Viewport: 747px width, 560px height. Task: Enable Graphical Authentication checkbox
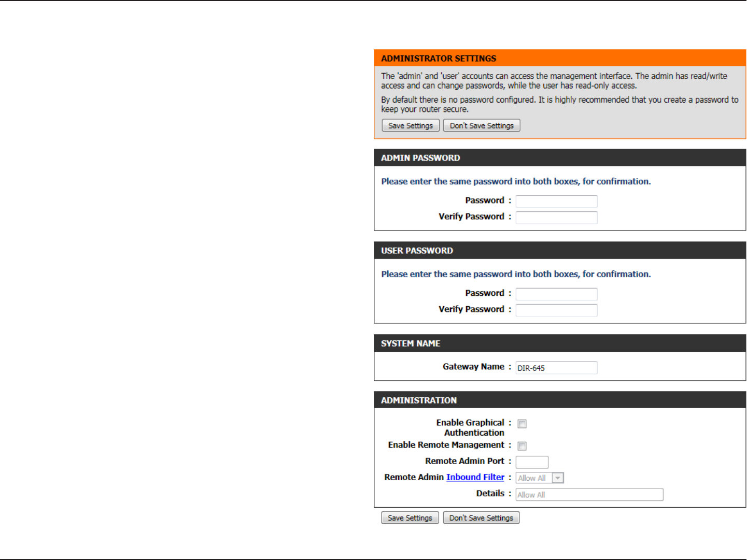[522, 424]
